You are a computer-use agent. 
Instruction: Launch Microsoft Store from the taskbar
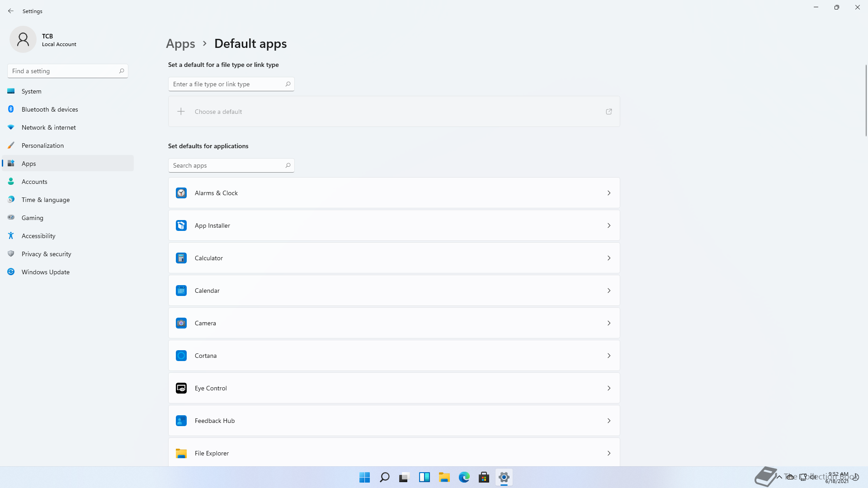click(x=484, y=477)
